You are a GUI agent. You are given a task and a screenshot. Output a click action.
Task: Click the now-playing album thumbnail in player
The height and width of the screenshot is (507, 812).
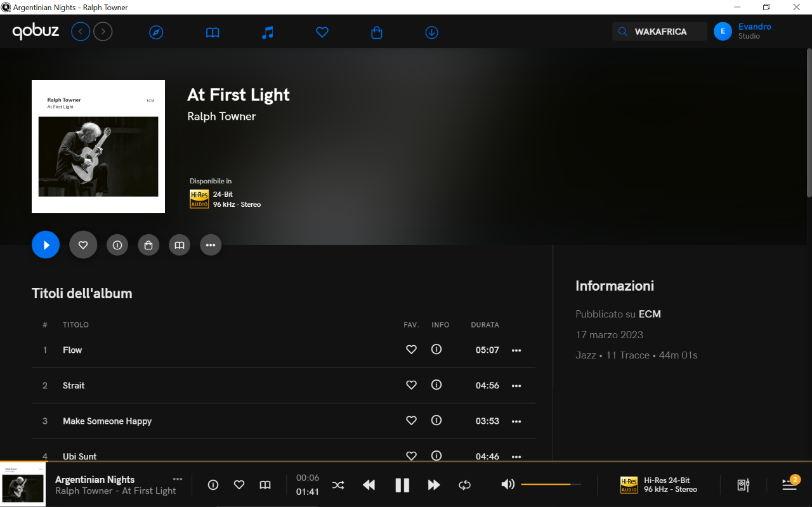point(23,484)
